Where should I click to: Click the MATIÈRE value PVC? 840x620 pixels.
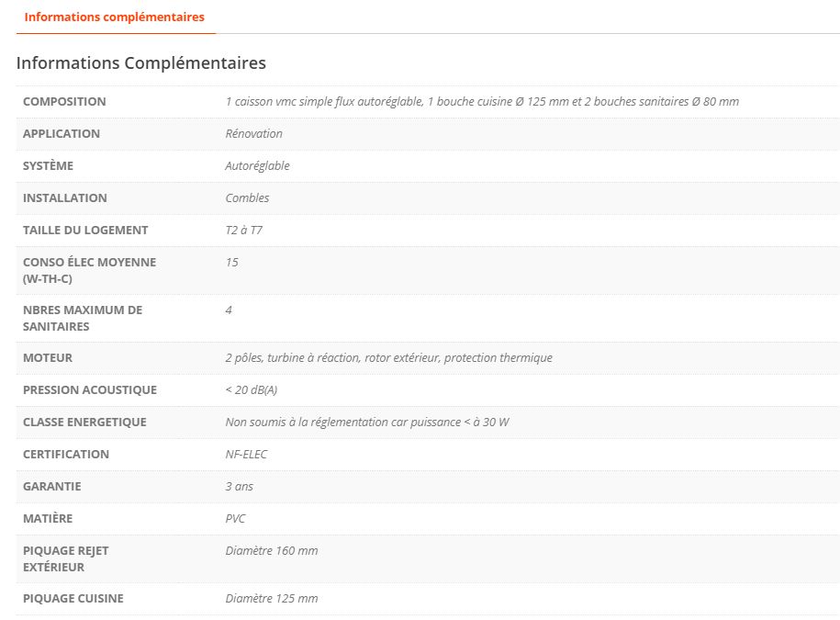[x=236, y=519]
